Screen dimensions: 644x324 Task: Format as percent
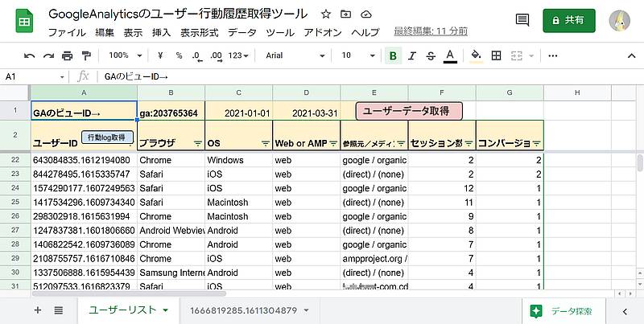(179, 55)
